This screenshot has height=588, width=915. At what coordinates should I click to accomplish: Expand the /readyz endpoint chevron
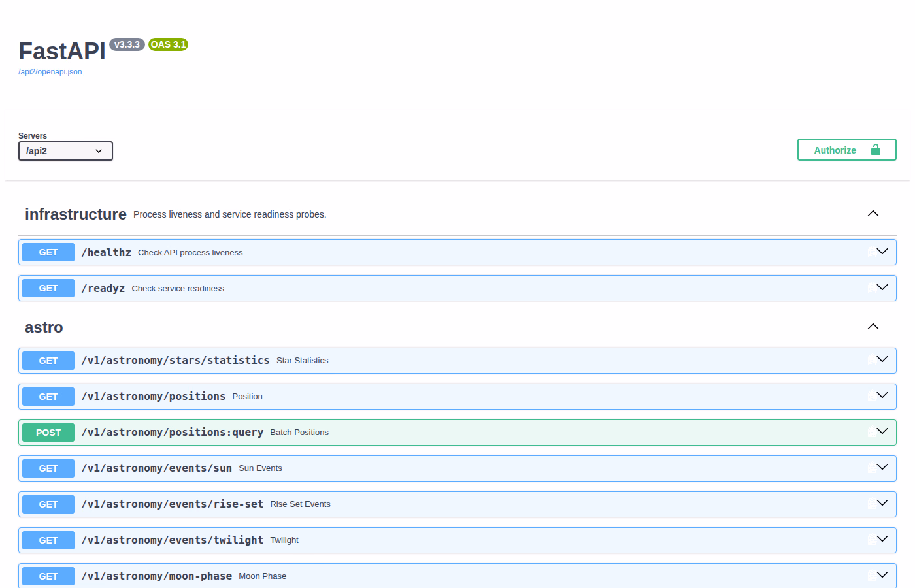882,287
